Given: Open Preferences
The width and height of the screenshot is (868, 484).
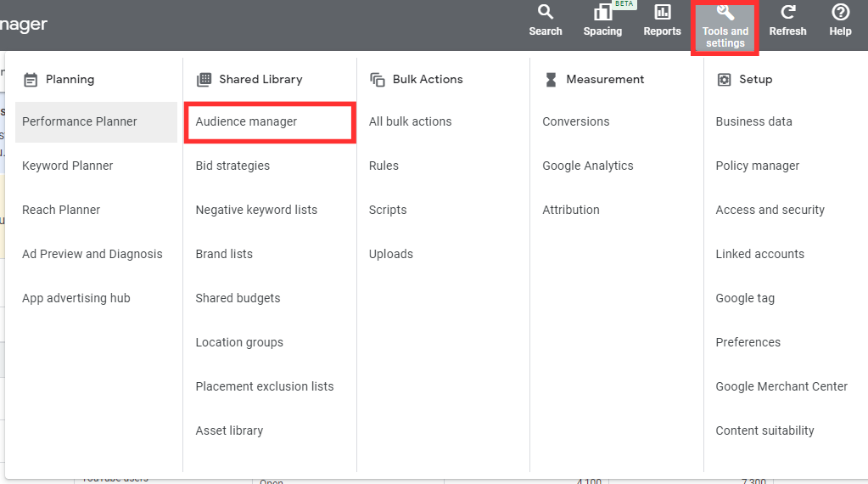Looking at the screenshot, I should [x=748, y=342].
